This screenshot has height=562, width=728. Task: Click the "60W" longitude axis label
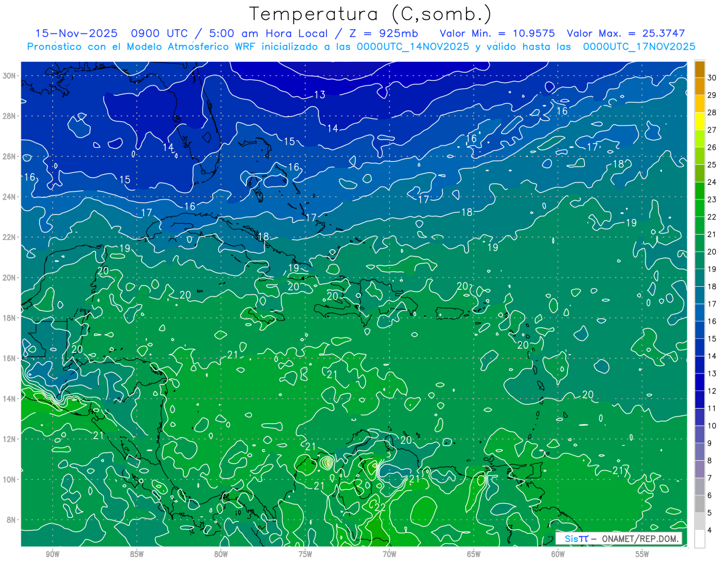click(x=558, y=554)
